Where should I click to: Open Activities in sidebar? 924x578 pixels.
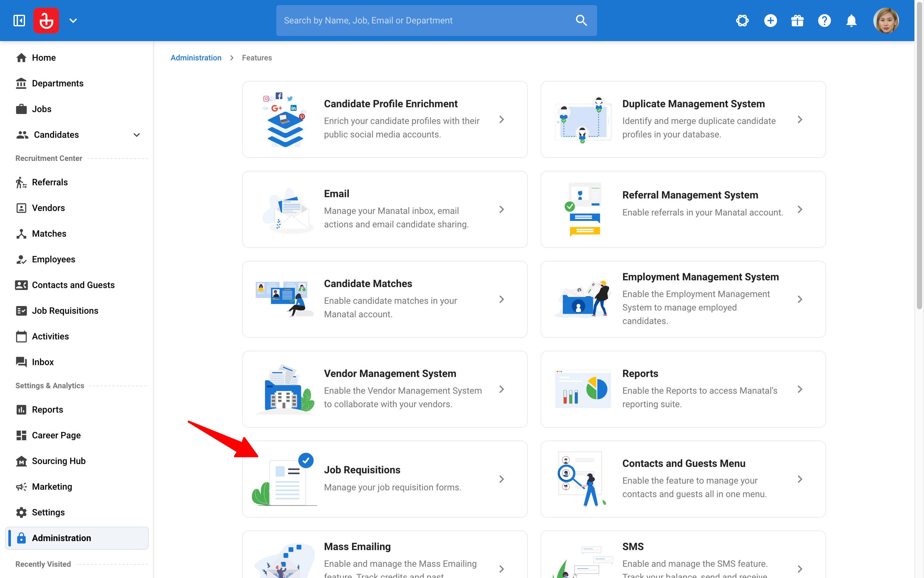[77, 337]
